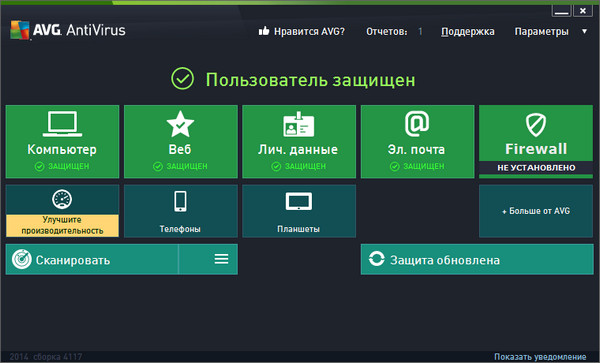Start scan with Сканировать button
This screenshot has height=363, width=600.
tap(92, 259)
